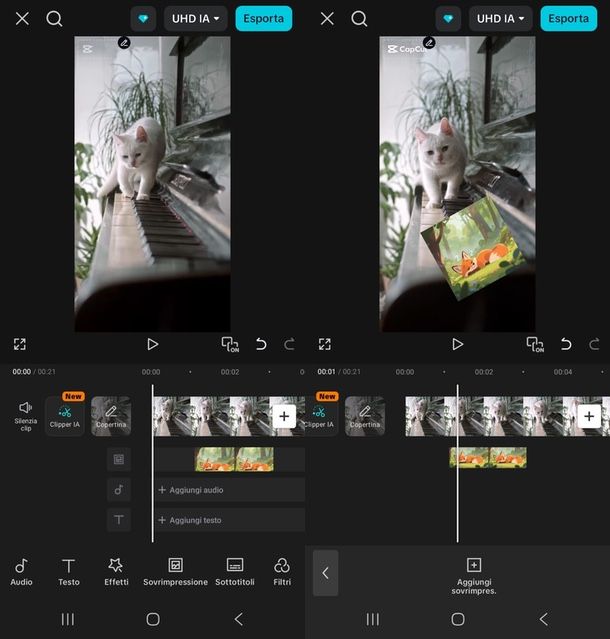Screen dimensions: 610x639
Task: Click the T track icon beside Aggiungi testo
Action: coord(119,520)
